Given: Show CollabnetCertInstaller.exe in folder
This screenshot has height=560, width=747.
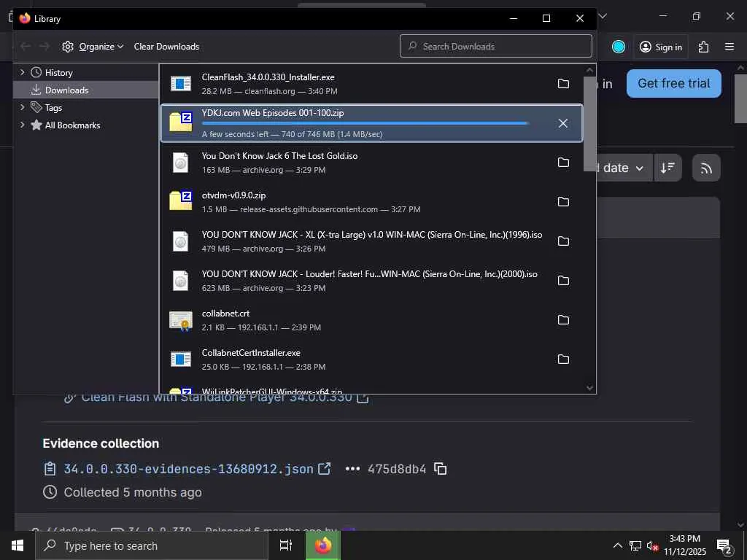Looking at the screenshot, I should (563, 359).
